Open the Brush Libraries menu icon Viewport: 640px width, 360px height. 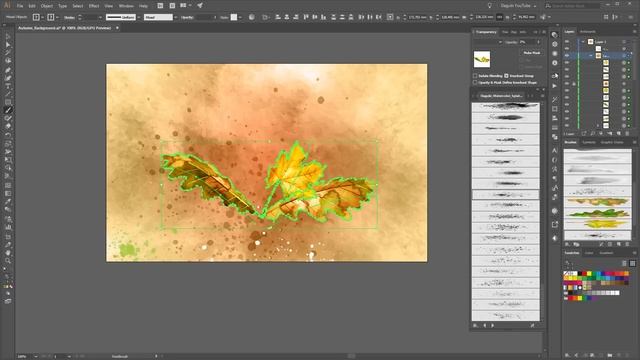(568, 244)
